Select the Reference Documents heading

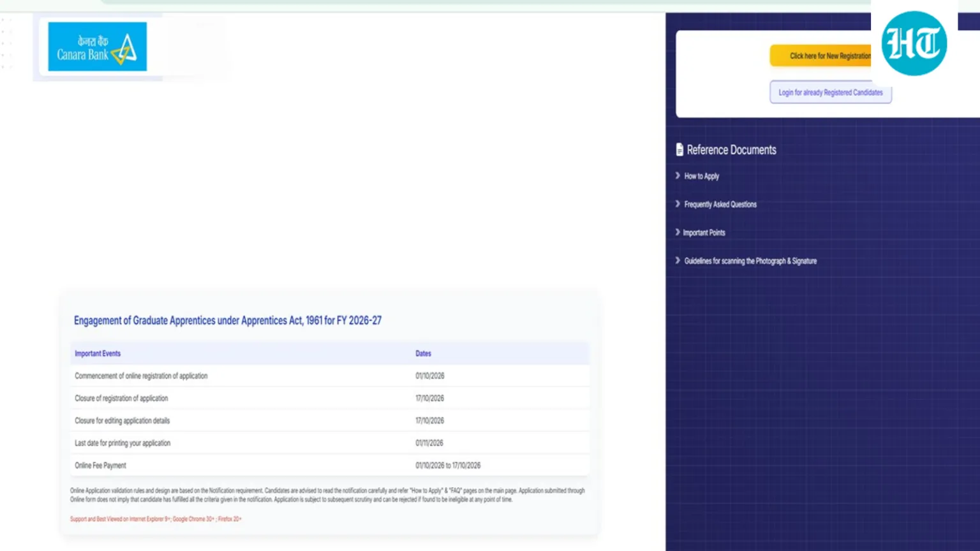(732, 150)
